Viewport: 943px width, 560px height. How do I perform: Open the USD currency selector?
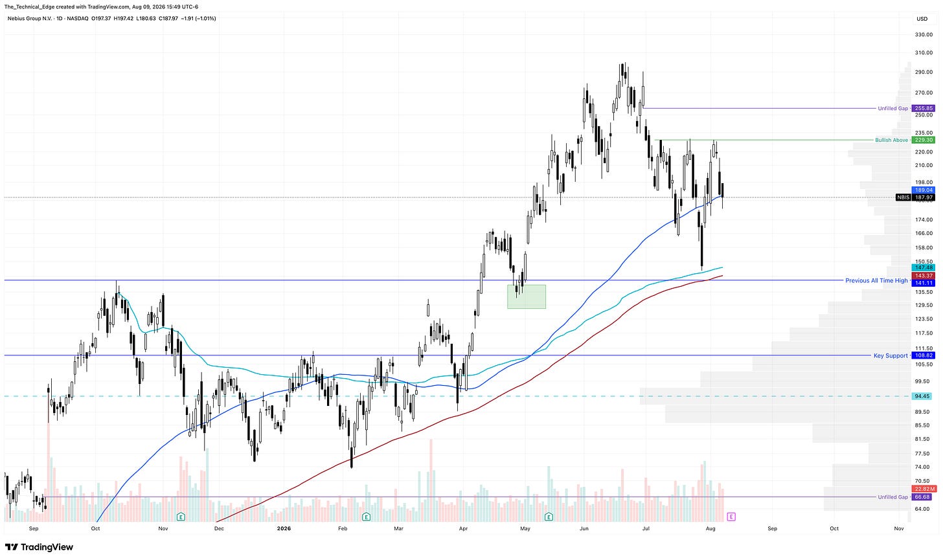pos(922,18)
